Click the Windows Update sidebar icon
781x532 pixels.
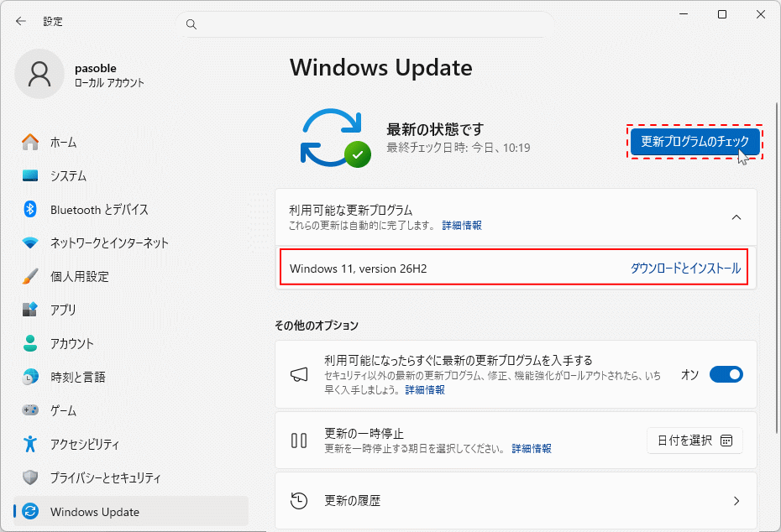click(30, 511)
